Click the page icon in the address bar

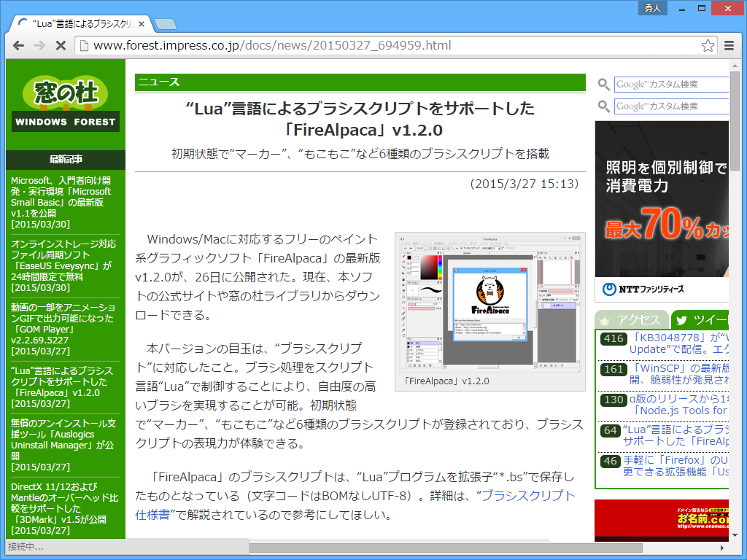click(x=84, y=46)
